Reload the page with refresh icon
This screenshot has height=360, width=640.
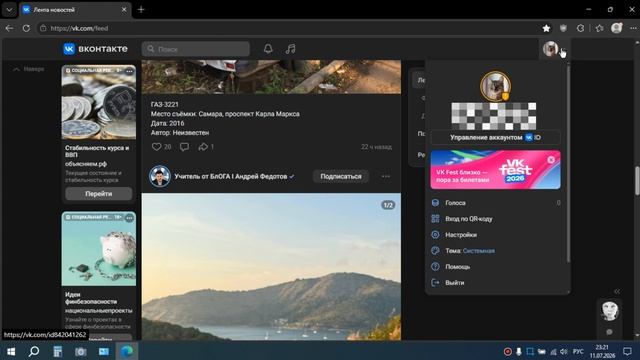point(26,28)
